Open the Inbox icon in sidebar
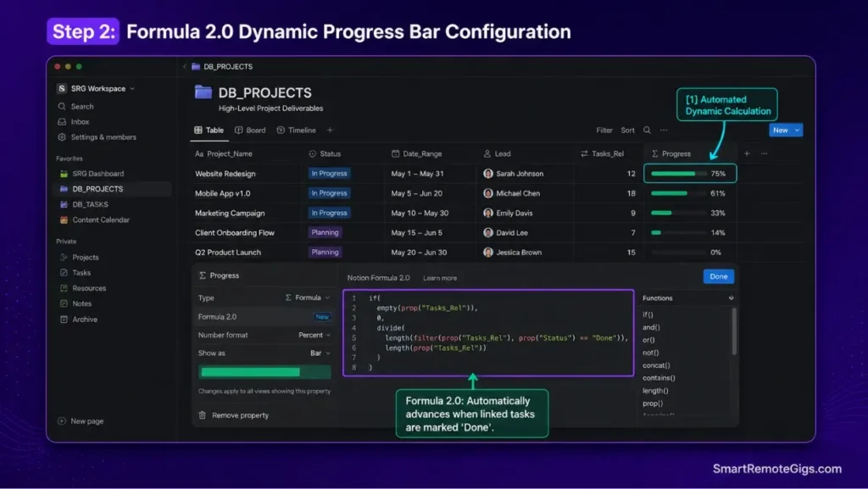Screen dimensions: 868x489 click(62, 122)
